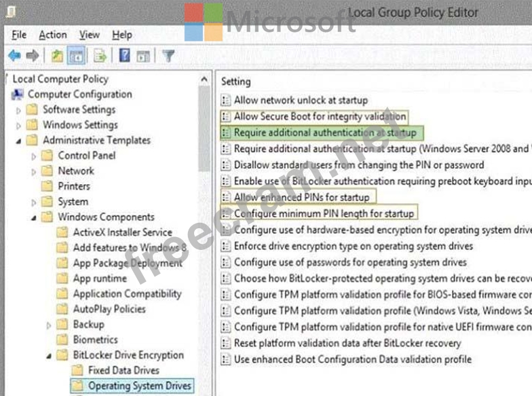This screenshot has height=396, width=532.
Task: Expand the Control Panel node
Action: pos(34,156)
